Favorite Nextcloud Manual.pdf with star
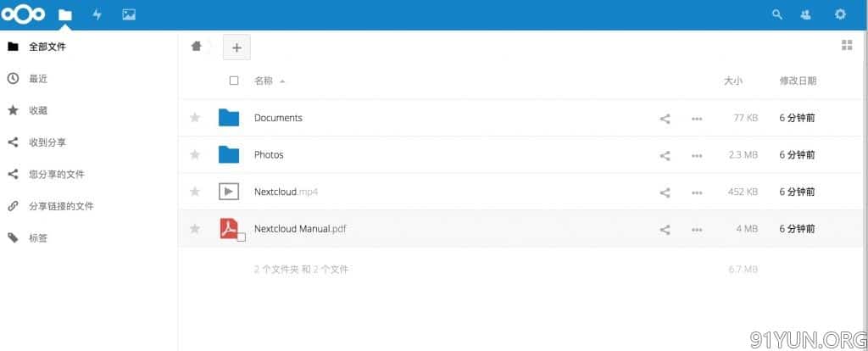Image resolution: width=868 pixels, height=351 pixels. point(195,229)
